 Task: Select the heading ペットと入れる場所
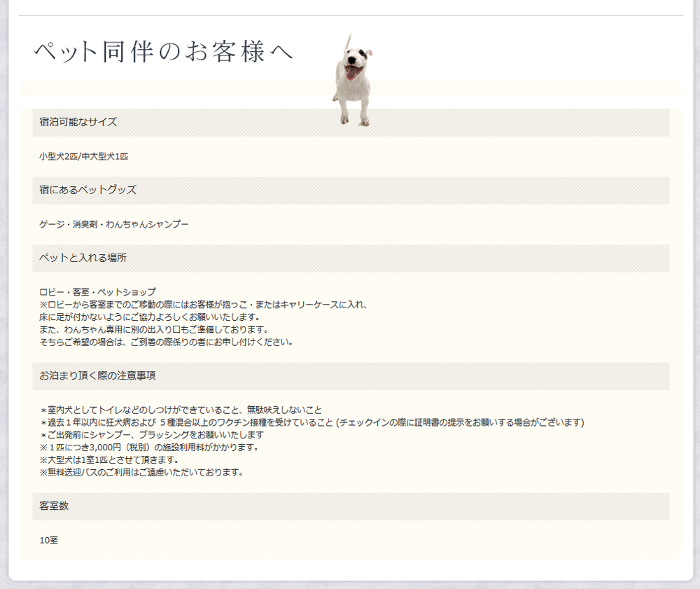(83, 258)
